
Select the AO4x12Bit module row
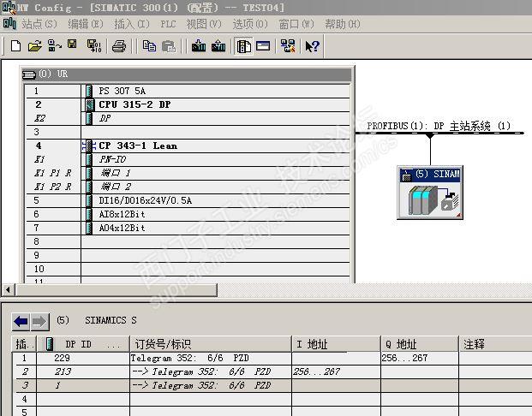[188, 228]
